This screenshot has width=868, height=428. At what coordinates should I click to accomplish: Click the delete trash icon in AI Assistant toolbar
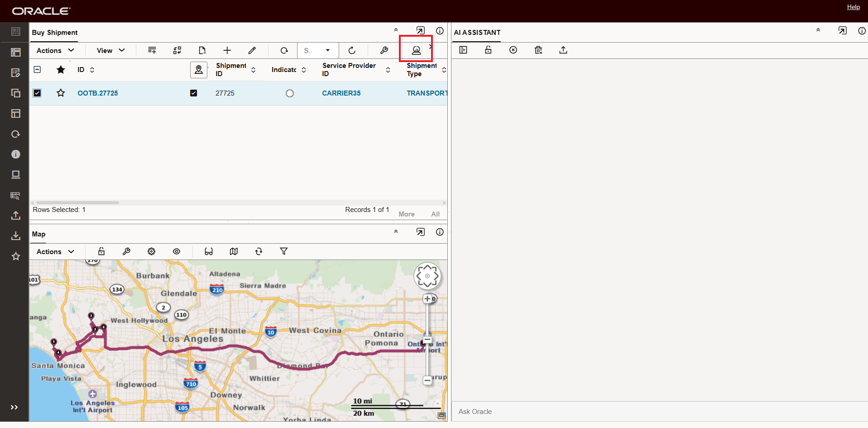pyautogui.click(x=538, y=50)
